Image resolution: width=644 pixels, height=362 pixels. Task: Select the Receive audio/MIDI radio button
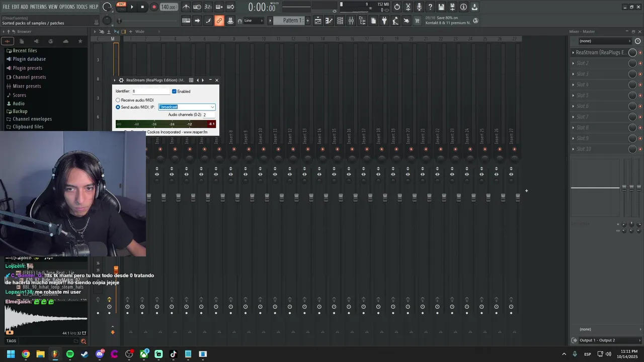(118, 100)
